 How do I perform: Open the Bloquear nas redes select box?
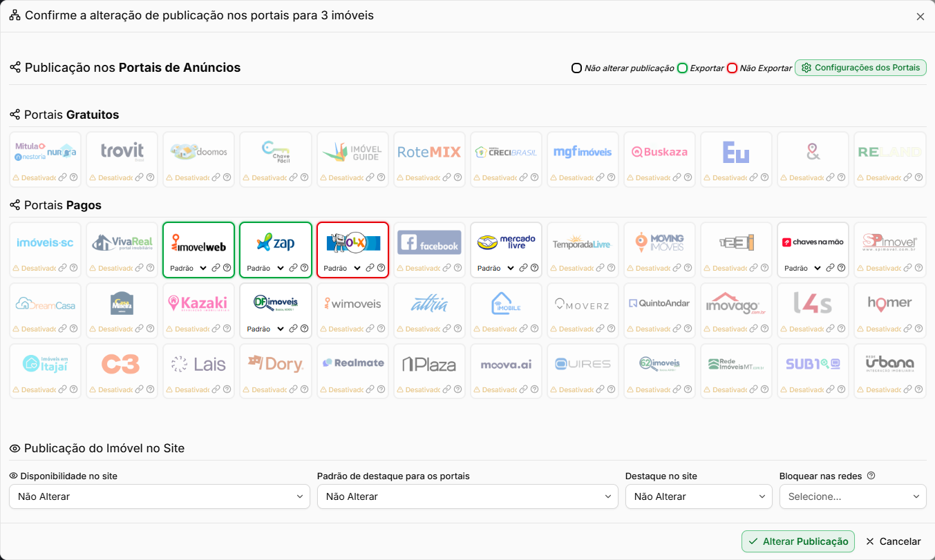853,496
